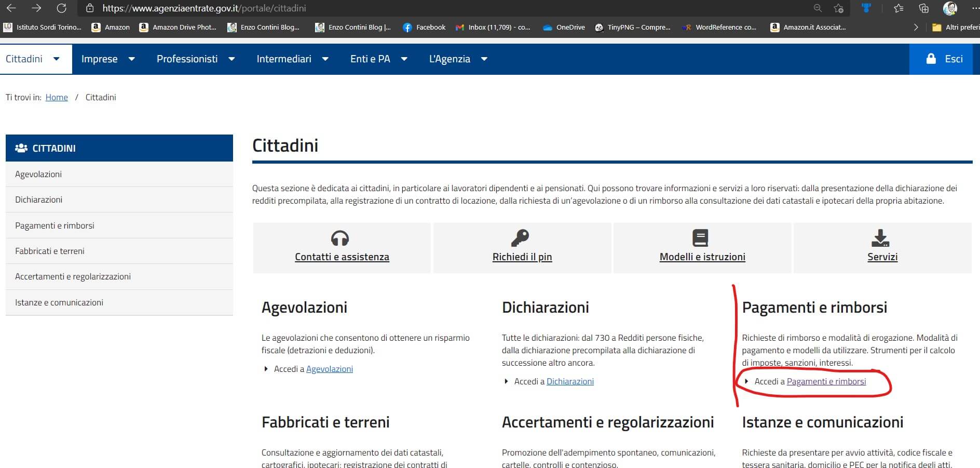Expand the Enti e PA menu

(378, 59)
